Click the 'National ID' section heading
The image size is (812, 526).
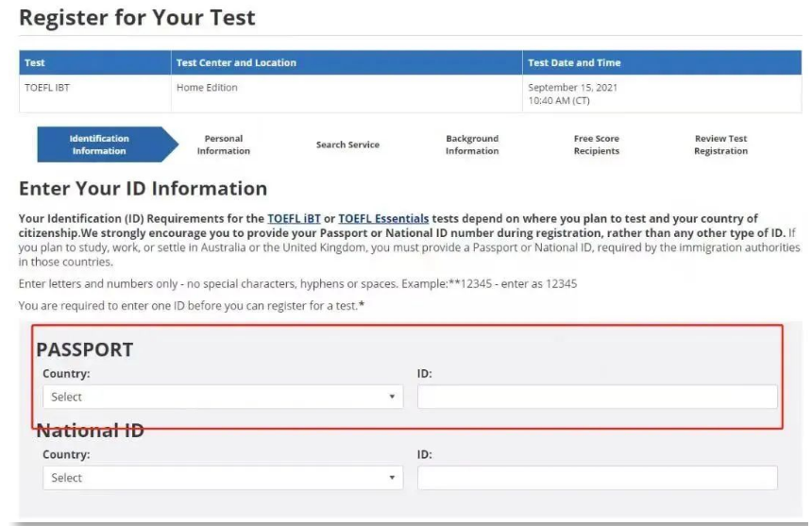pos(90,431)
